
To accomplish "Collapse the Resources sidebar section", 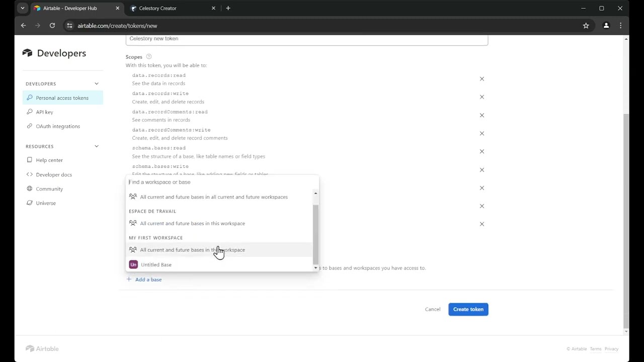I will 97,146.
